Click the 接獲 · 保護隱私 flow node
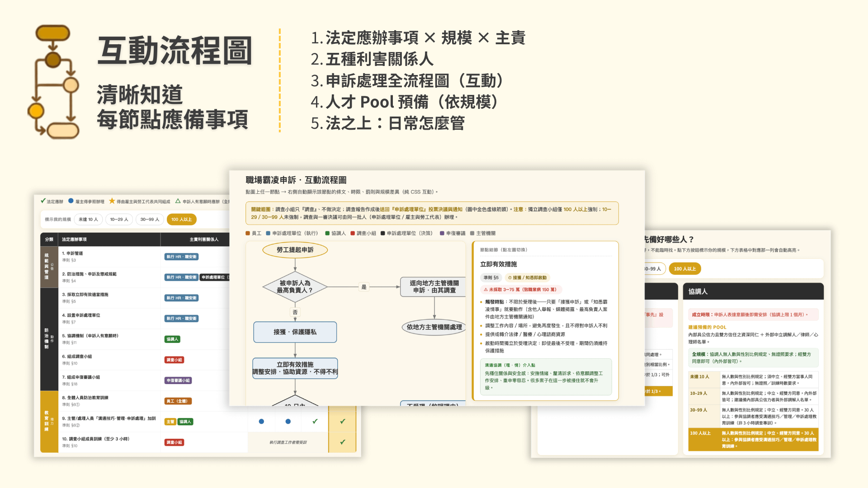This screenshot has width=868, height=488. point(295,332)
